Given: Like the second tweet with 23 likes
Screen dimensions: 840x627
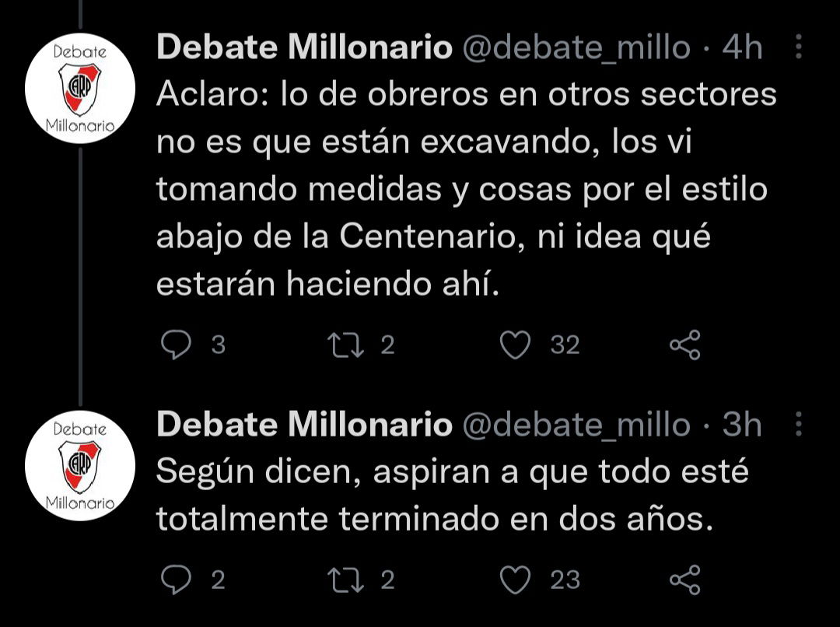Looking at the screenshot, I should click(x=515, y=580).
